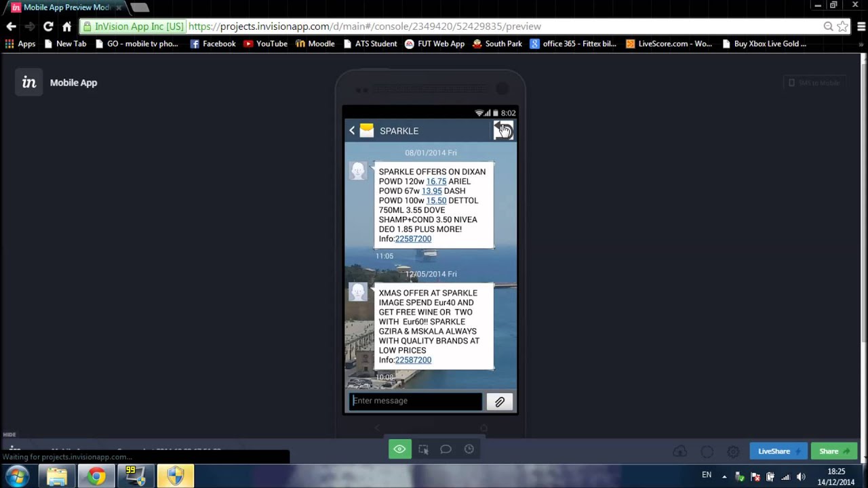Click the LiveShare button

point(778,451)
